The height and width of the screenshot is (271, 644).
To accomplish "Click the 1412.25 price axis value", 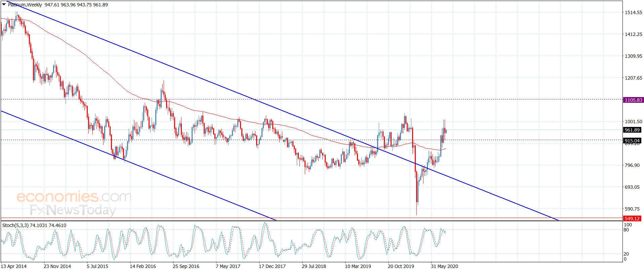I will pyautogui.click(x=633, y=34).
